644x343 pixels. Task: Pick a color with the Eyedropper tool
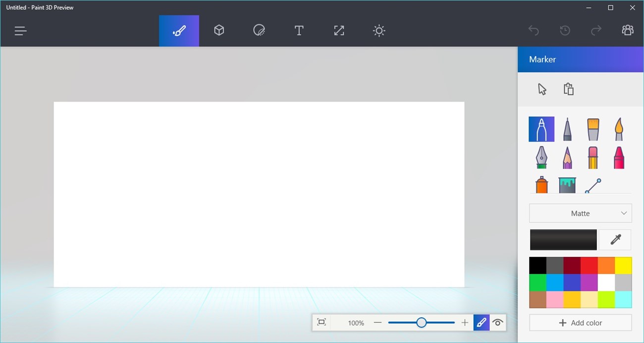pyautogui.click(x=614, y=240)
